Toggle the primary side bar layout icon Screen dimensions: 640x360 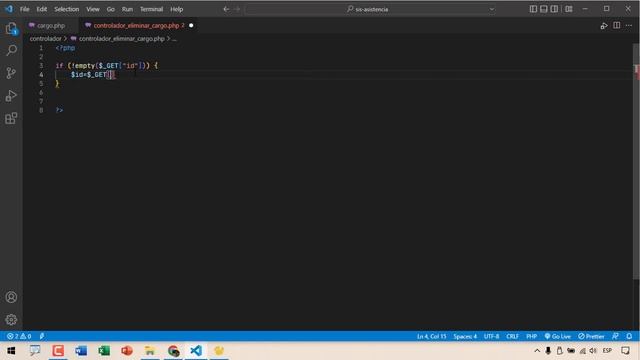pos(533,9)
